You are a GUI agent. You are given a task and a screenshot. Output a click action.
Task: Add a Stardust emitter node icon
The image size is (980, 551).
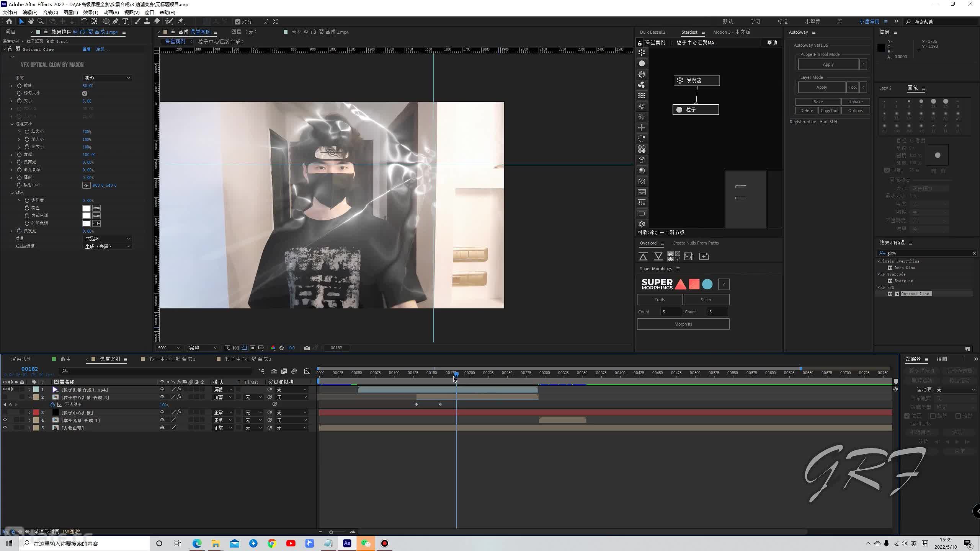[642, 53]
